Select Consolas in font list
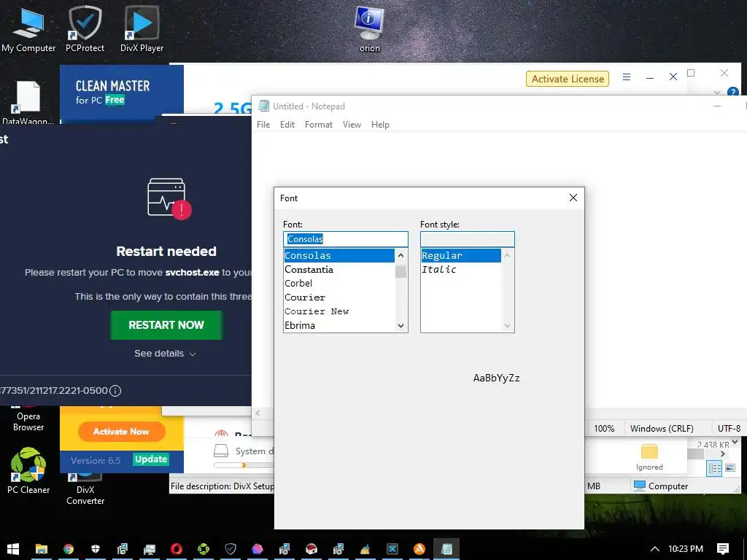Screen dimensions: 747x560 point(339,255)
